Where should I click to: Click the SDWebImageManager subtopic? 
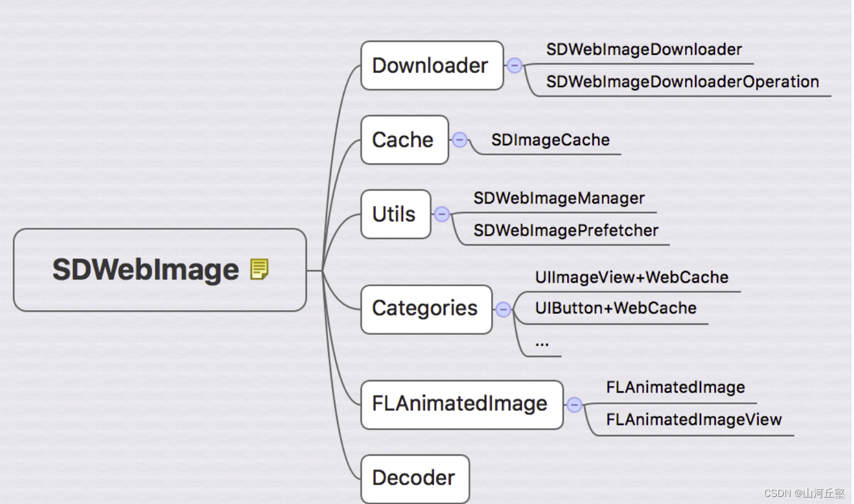[x=559, y=198]
